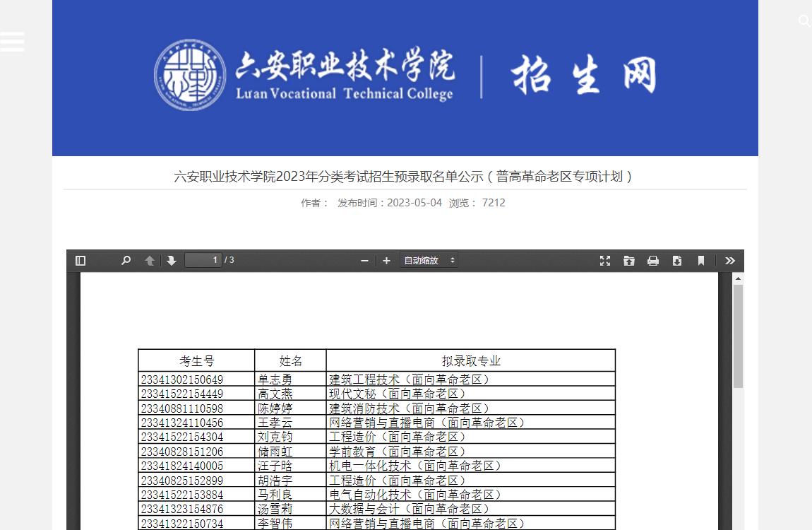Click the site search magnifier icon
812x530 pixels.
tap(804, 20)
